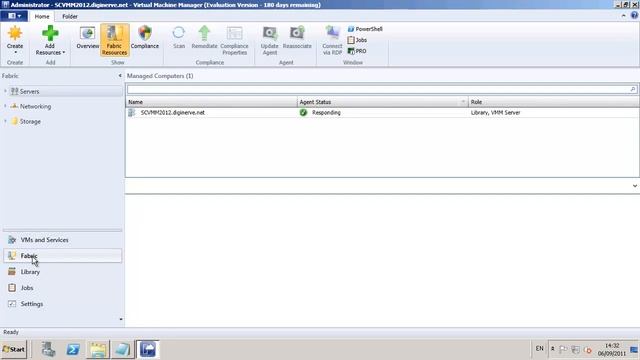Viewport: 640px width, 360px height.
Task: Open the fourth taskbar notebook icon
Action: pos(122,349)
